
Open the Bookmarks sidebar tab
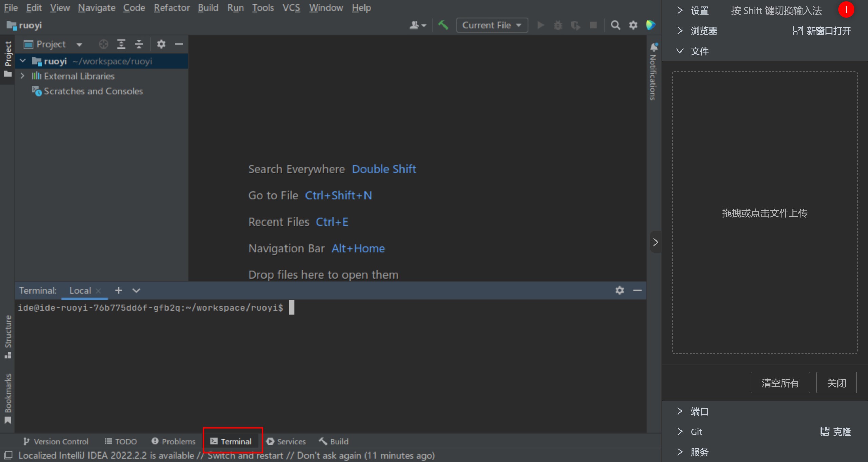coord(8,399)
